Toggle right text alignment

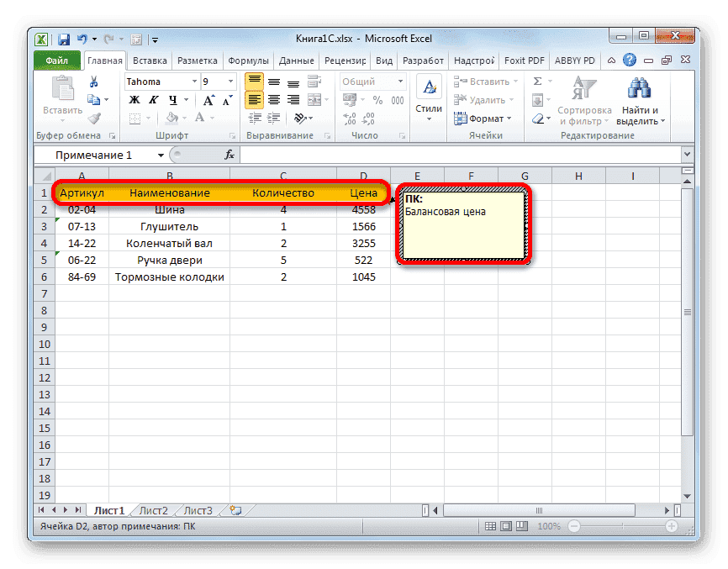coord(294,98)
